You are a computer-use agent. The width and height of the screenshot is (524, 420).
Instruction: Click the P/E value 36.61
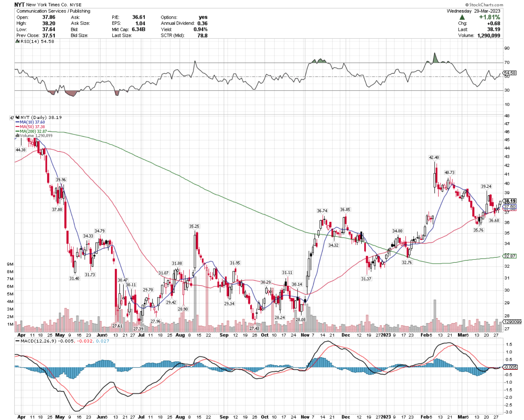click(x=139, y=17)
